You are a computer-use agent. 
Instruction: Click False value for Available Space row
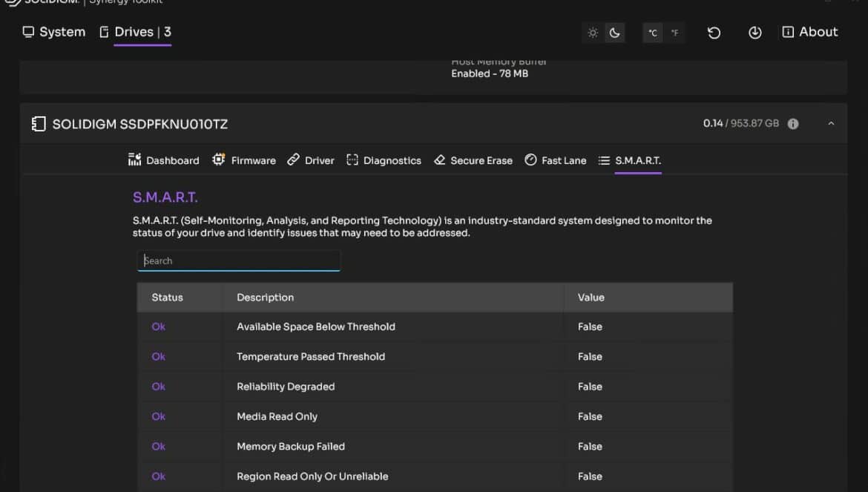(x=590, y=327)
